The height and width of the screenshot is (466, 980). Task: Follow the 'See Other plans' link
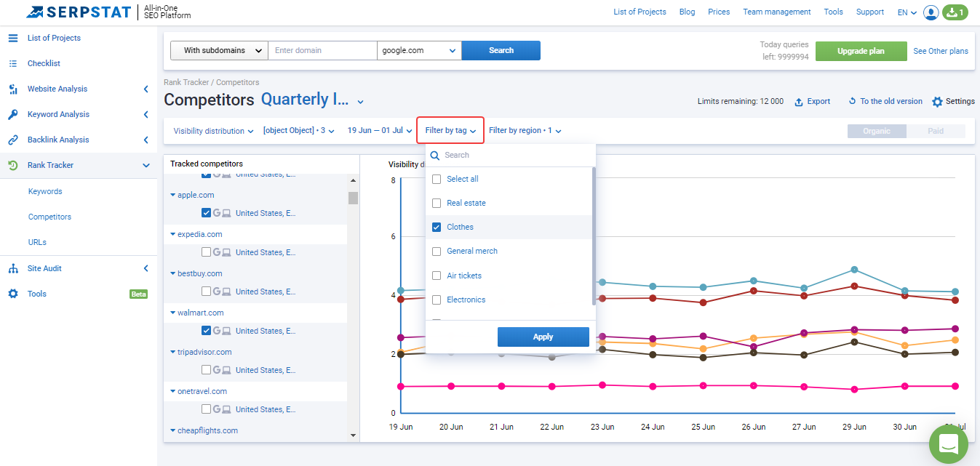coord(941,51)
